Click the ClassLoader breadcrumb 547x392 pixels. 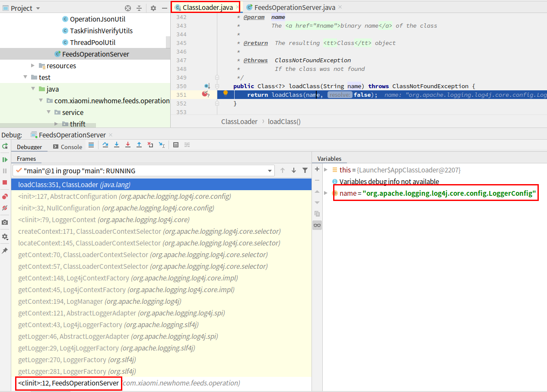239,121
